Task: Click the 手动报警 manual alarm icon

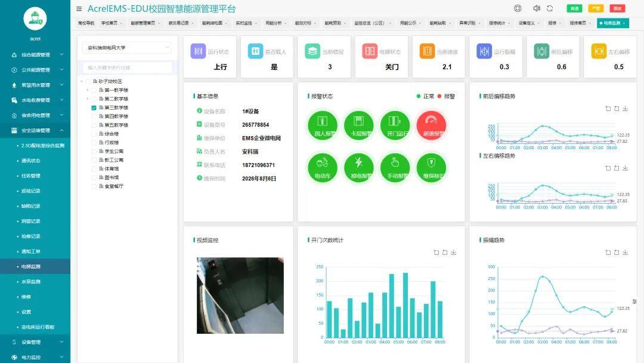Action: click(395, 167)
